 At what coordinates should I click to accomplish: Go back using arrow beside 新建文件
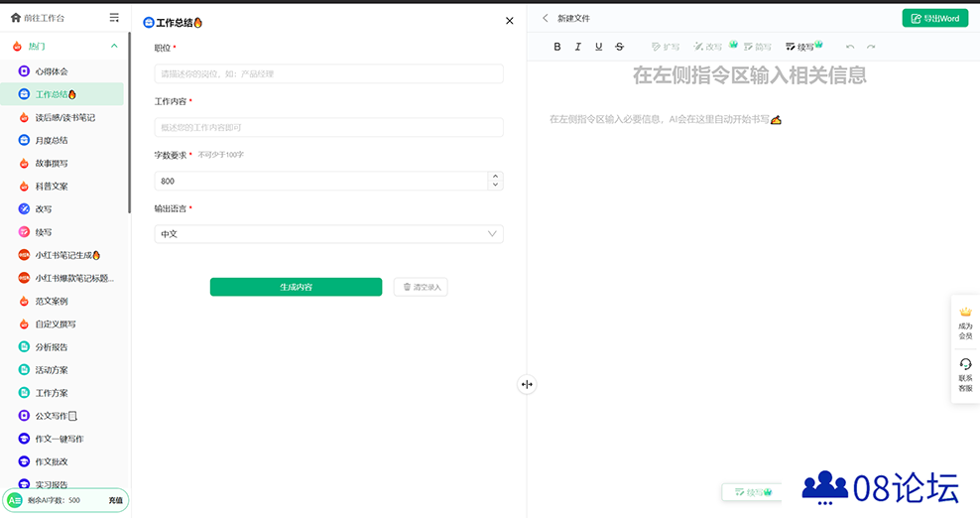click(x=545, y=18)
